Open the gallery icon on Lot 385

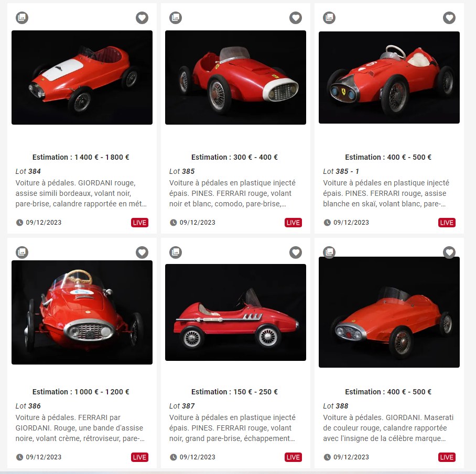click(176, 18)
